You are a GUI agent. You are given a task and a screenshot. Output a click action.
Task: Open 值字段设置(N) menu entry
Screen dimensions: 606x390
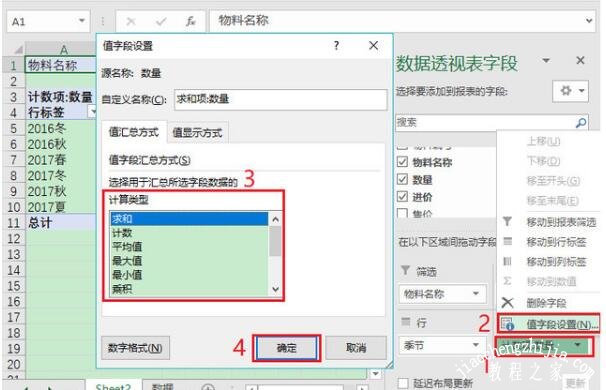[548, 324]
